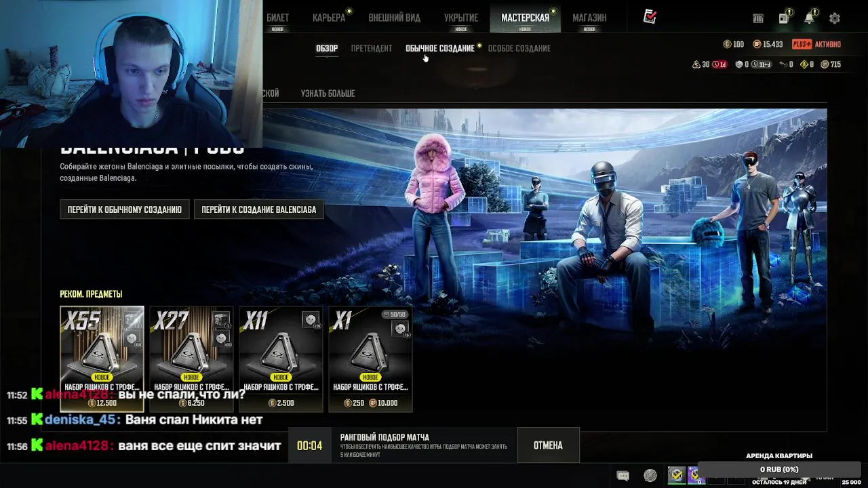Click the Ранговый подбор матча title

[x=384, y=437]
